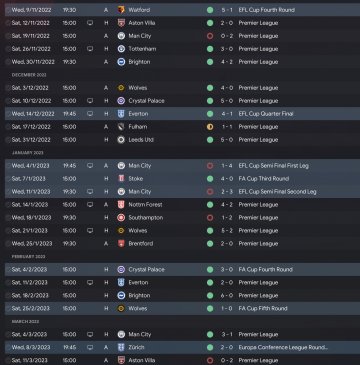Screen dimensions: 360x365
Task: Click the Southampton club badge icon
Action: click(x=121, y=218)
